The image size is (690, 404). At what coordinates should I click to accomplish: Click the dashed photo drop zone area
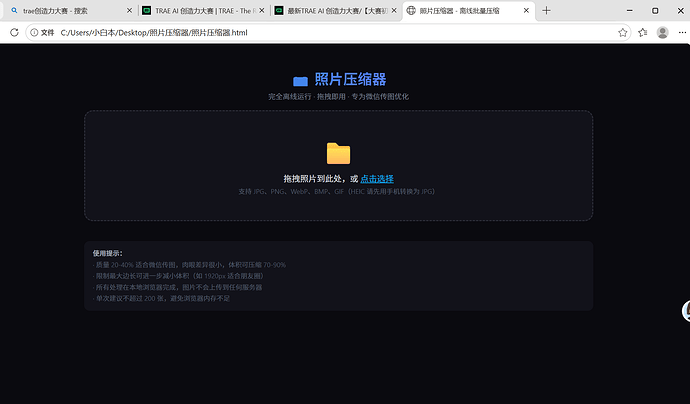338,165
